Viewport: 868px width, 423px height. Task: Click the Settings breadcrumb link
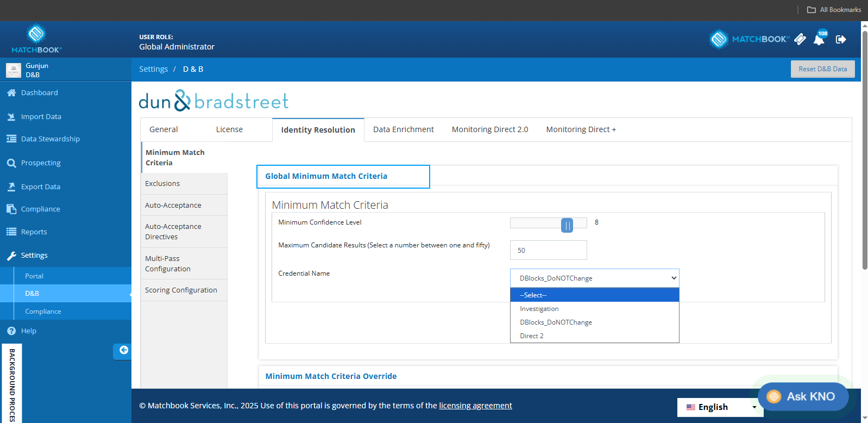[153, 70]
